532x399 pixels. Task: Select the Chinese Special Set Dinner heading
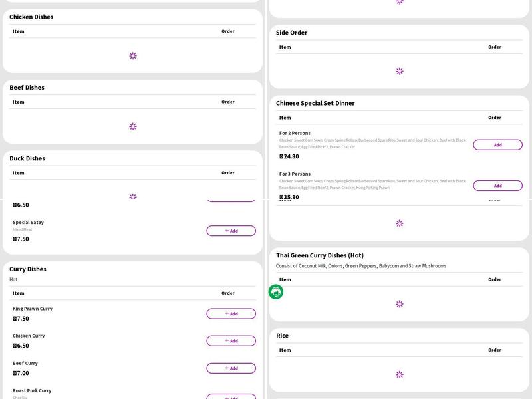tap(315, 104)
